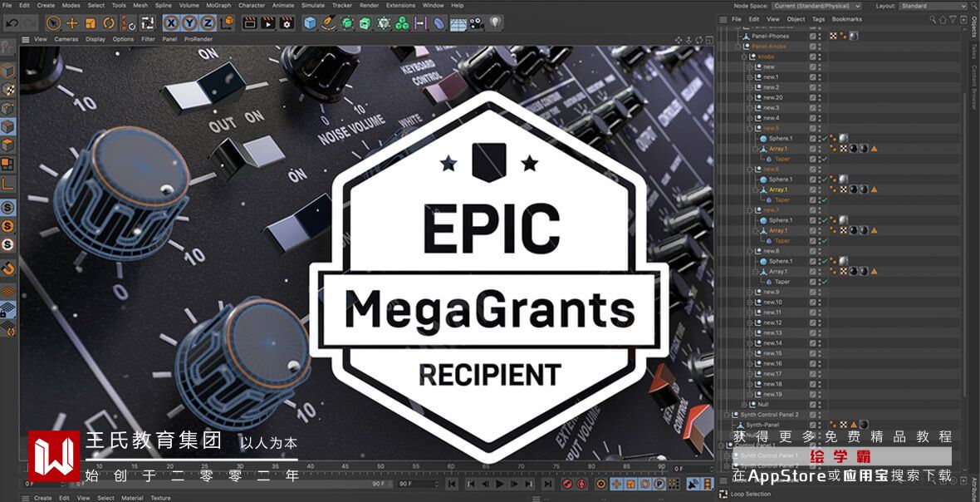Click the Subdivision Surface generator icon
980x502 pixels.
pyautogui.click(x=347, y=24)
